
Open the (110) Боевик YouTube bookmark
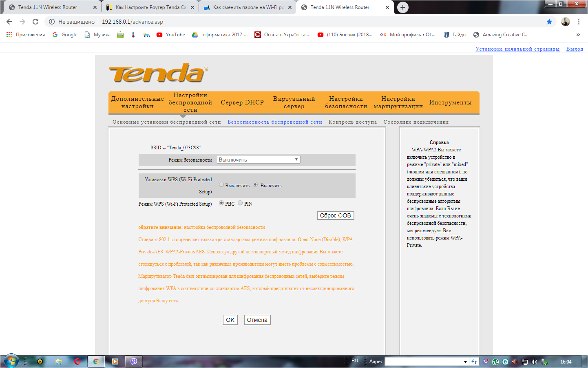coord(345,35)
